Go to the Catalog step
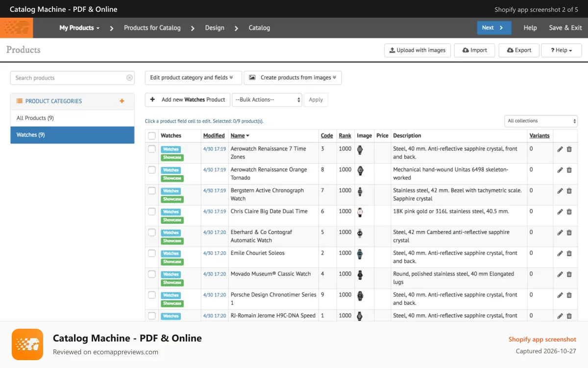The image size is (588, 368). click(259, 28)
